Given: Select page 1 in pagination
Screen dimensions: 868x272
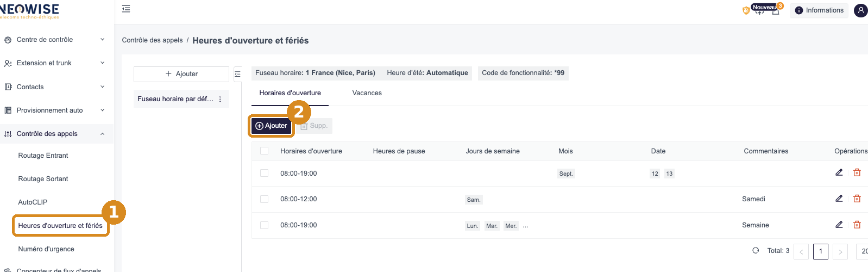Looking at the screenshot, I should [821, 251].
